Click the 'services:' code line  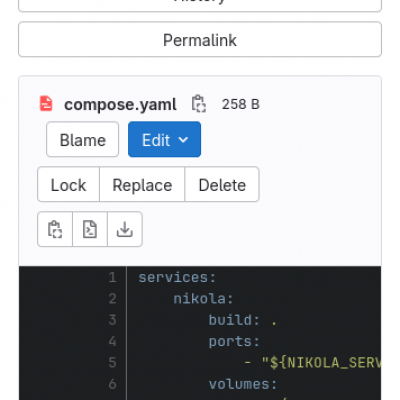point(177,277)
